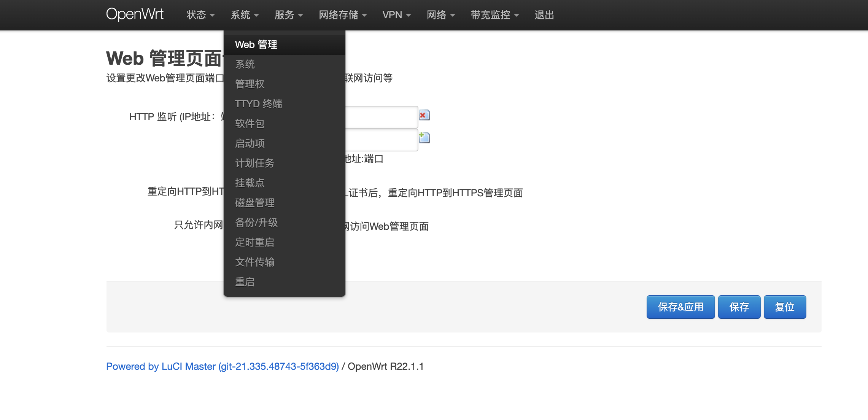Click the second empty listen address input field
The image size is (868, 420).
coord(382,140)
